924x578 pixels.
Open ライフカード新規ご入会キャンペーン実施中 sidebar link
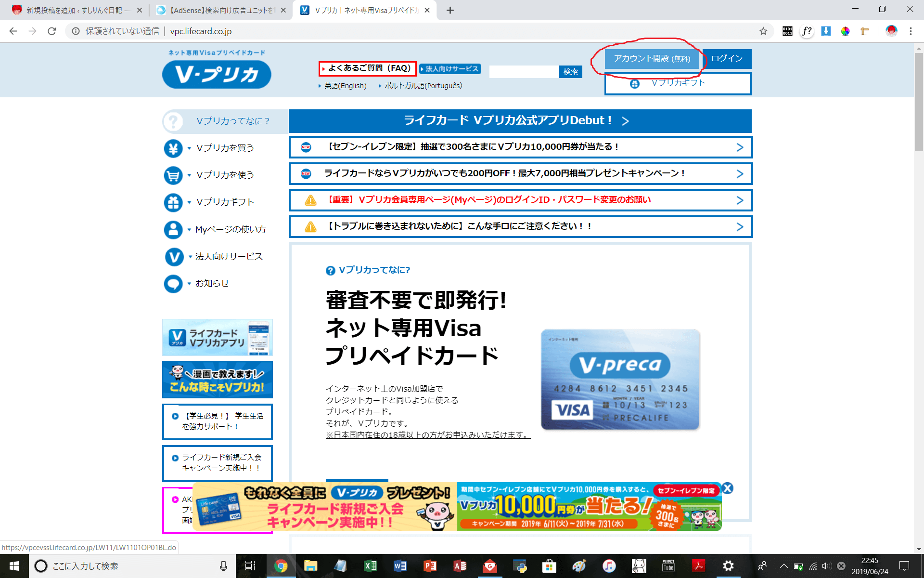click(217, 463)
